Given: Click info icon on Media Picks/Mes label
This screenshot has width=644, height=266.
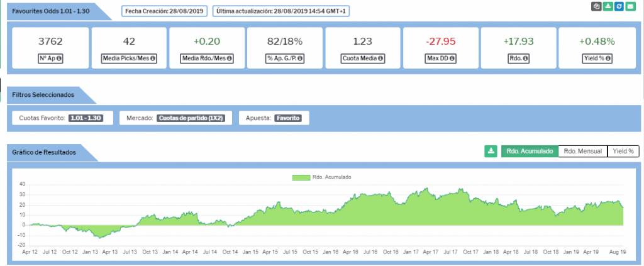Looking at the screenshot, I should point(153,59).
